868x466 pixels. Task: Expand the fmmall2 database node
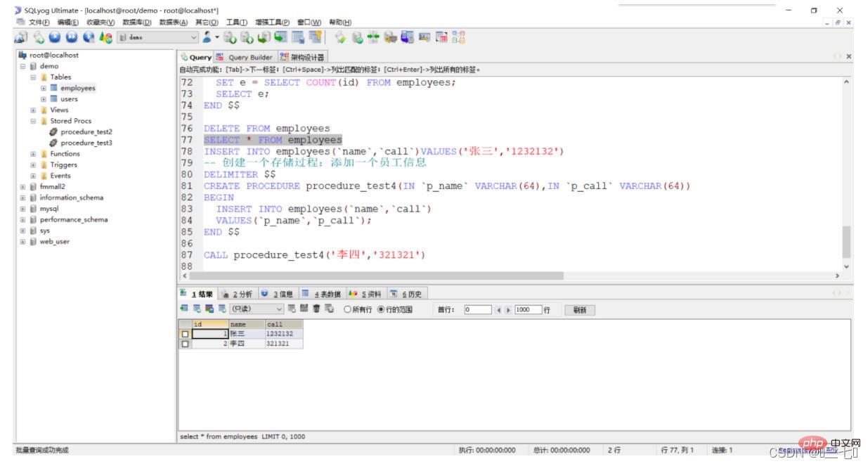(x=22, y=187)
